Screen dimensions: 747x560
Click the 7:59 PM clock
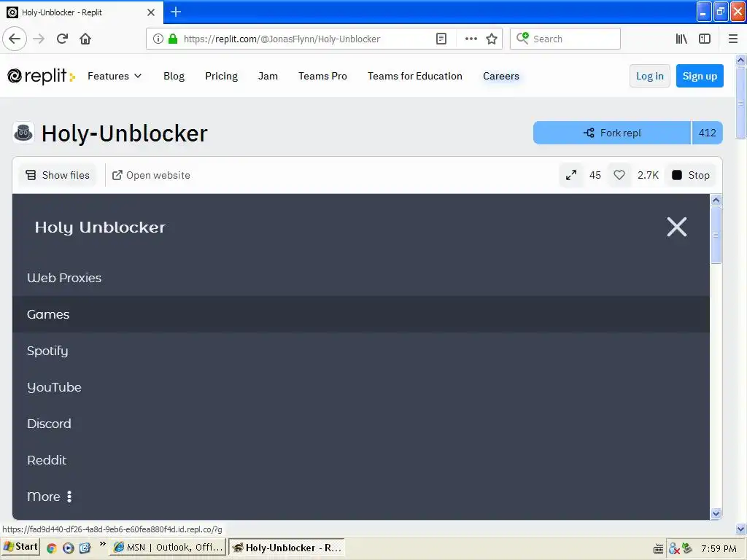(x=719, y=549)
